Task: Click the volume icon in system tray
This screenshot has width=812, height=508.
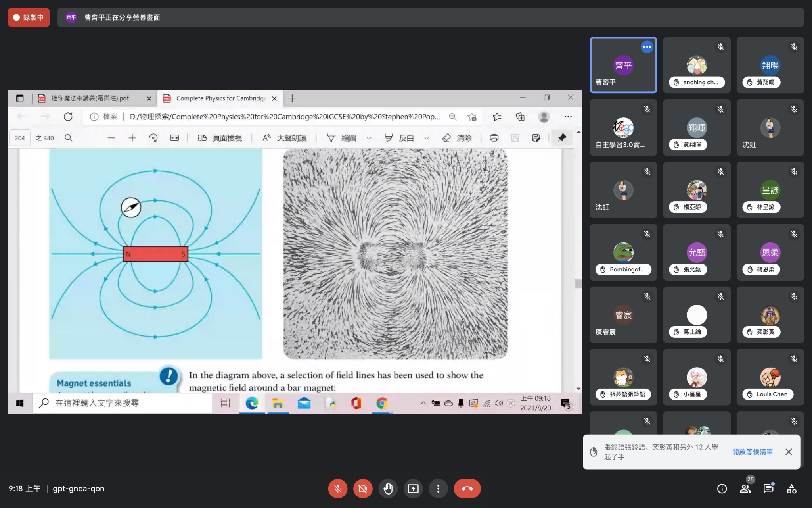Action: pyautogui.click(x=498, y=403)
